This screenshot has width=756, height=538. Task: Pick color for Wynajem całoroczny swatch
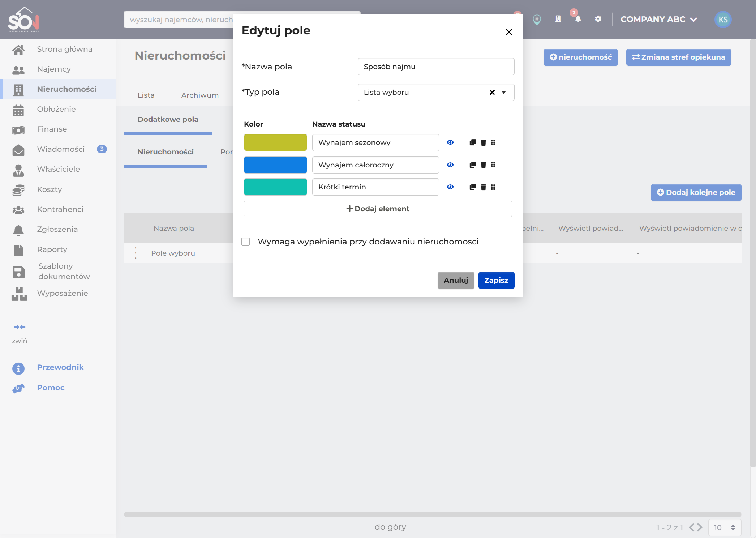(x=275, y=165)
